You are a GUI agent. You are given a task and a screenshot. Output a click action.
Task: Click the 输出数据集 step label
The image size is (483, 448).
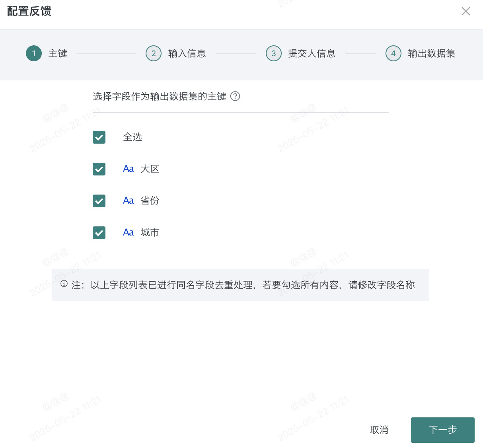pyautogui.click(x=432, y=53)
